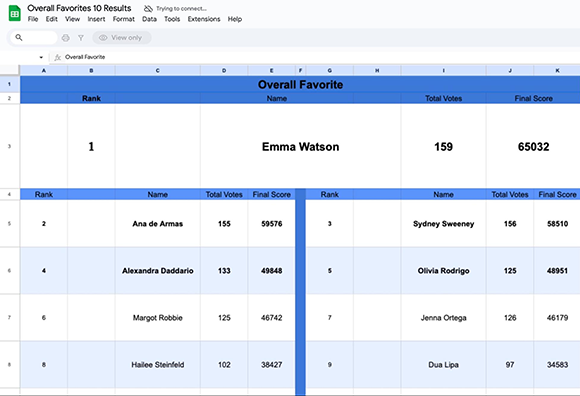Open the View menu
Screen dimensions: 580x396
(72, 19)
